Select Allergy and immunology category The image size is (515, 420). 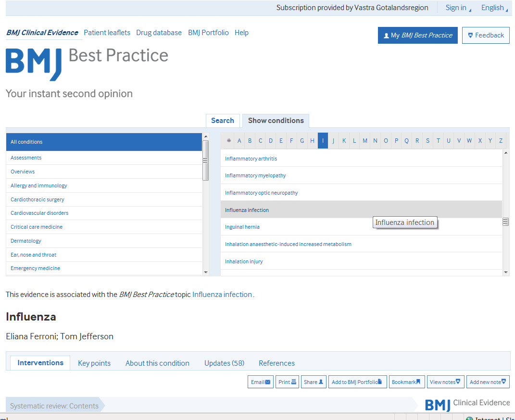(x=104, y=185)
